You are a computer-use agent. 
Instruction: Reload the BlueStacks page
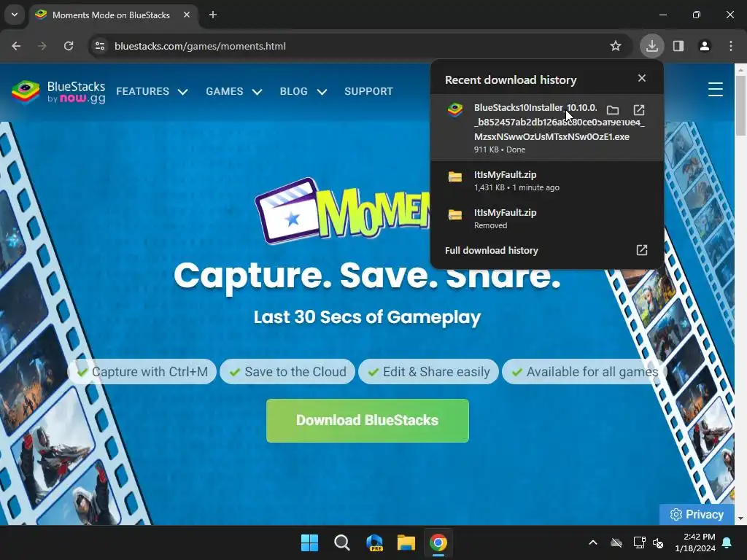[x=69, y=46]
